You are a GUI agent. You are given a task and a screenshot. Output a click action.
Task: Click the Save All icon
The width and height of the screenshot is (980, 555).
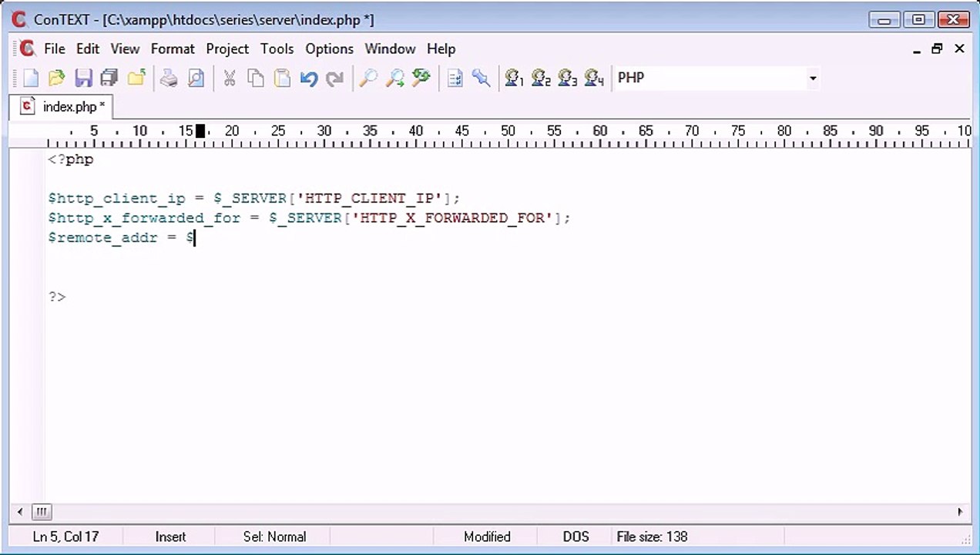pyautogui.click(x=109, y=78)
